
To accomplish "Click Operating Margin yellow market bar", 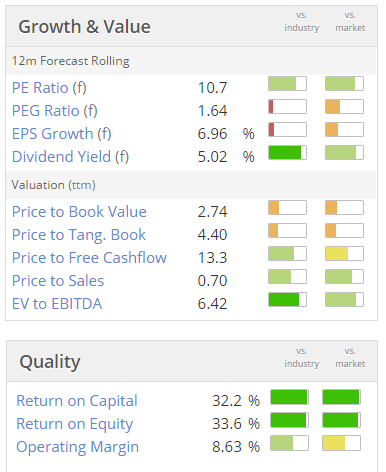I will [341, 443].
